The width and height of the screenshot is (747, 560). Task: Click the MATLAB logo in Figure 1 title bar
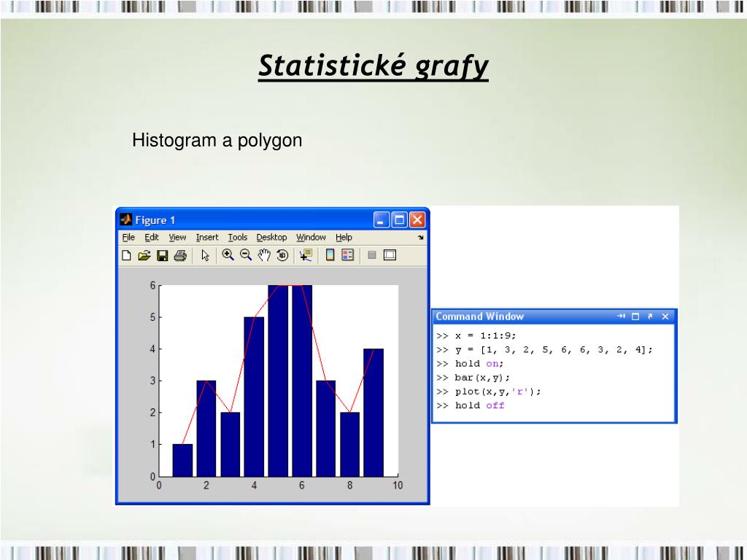[125, 219]
